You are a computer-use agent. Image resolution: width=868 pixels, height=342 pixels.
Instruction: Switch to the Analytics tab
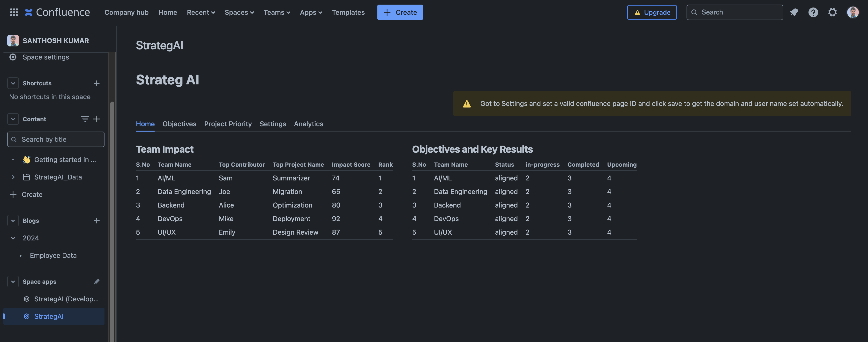coord(308,124)
